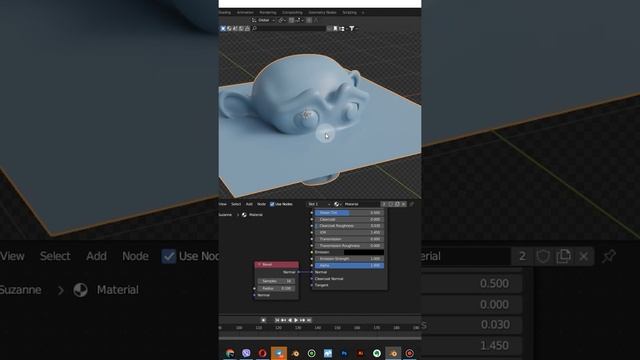Open the pivot point dropdown

[282, 20]
